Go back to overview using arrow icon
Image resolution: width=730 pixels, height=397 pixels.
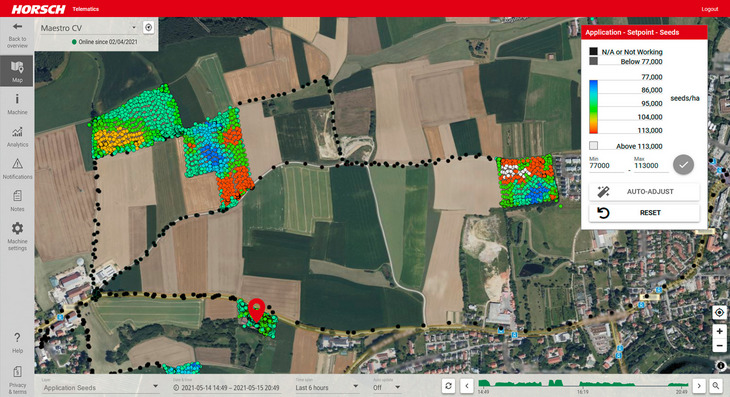(x=17, y=27)
